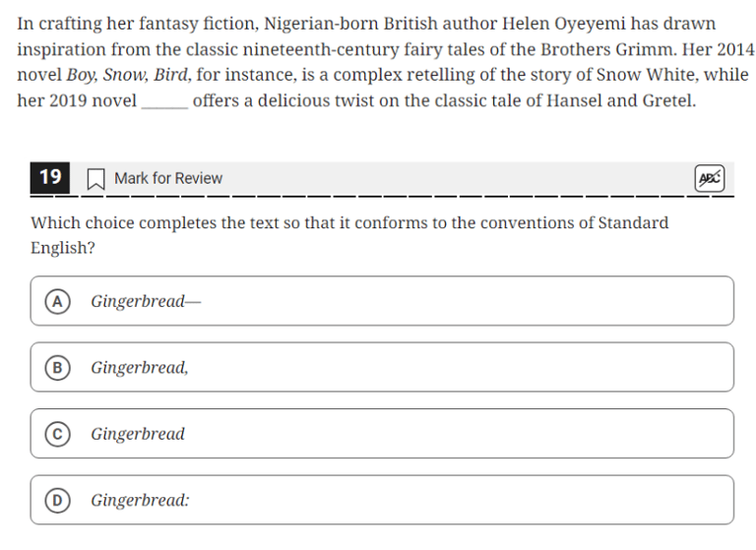This screenshot has height=550, width=756.
Task: Choose the letter B radio circle
Action: click(x=58, y=367)
